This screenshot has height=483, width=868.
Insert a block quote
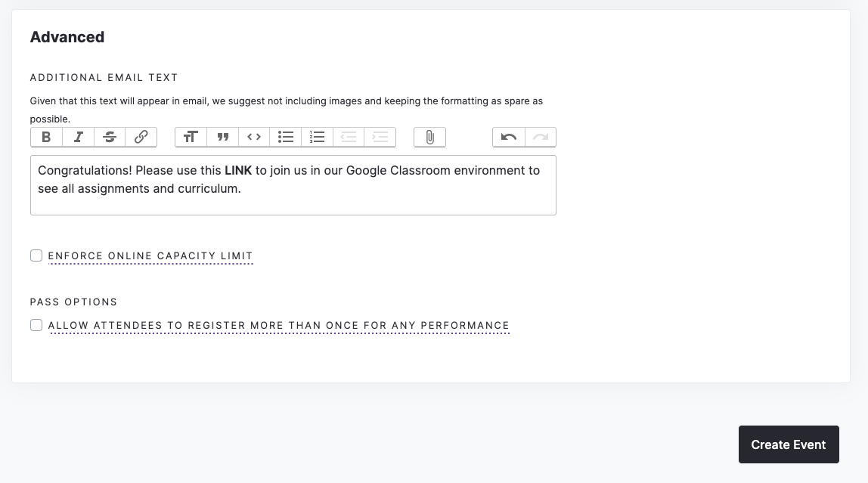pos(222,138)
